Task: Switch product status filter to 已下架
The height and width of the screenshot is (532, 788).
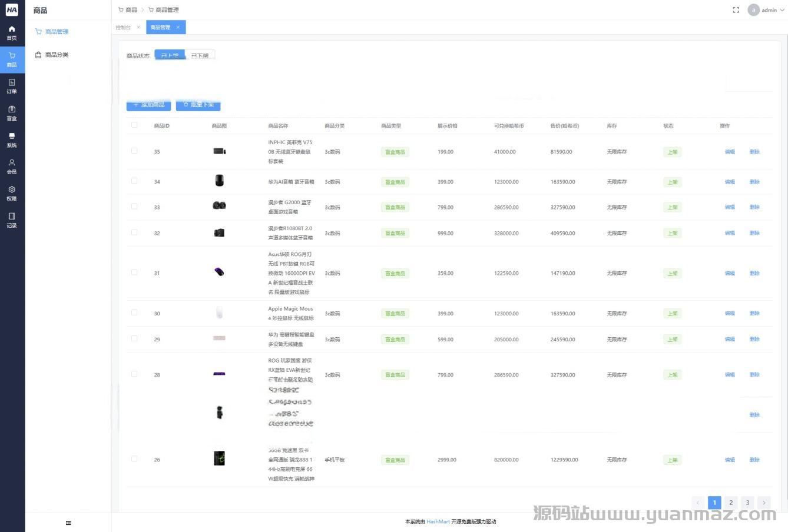Action: pos(200,55)
